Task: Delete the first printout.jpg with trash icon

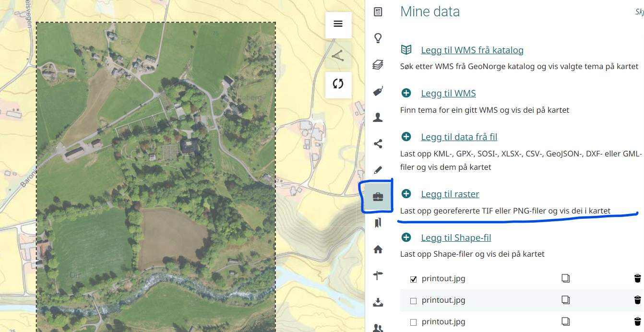Action: pos(637,278)
